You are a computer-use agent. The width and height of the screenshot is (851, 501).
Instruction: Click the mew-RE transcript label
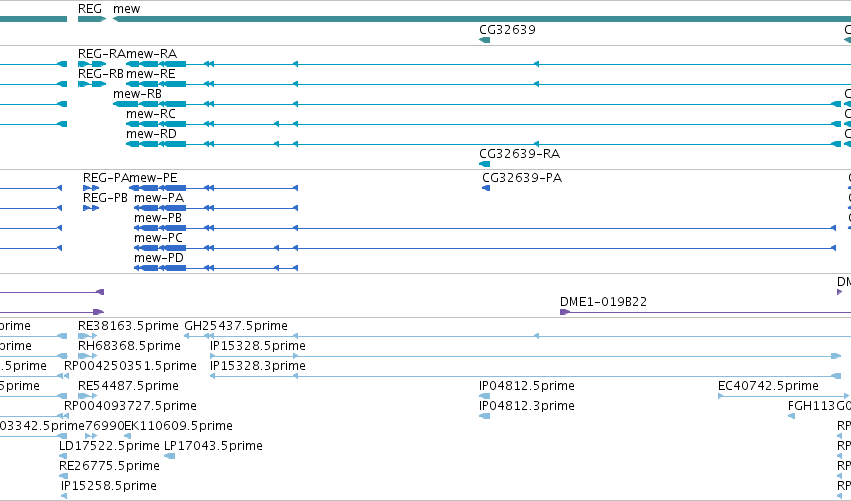pyautogui.click(x=151, y=73)
